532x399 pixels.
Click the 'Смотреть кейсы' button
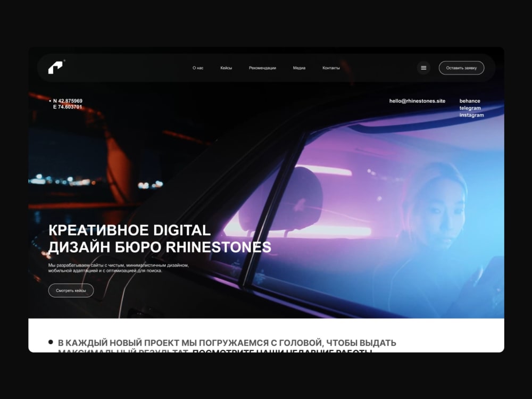(71, 290)
